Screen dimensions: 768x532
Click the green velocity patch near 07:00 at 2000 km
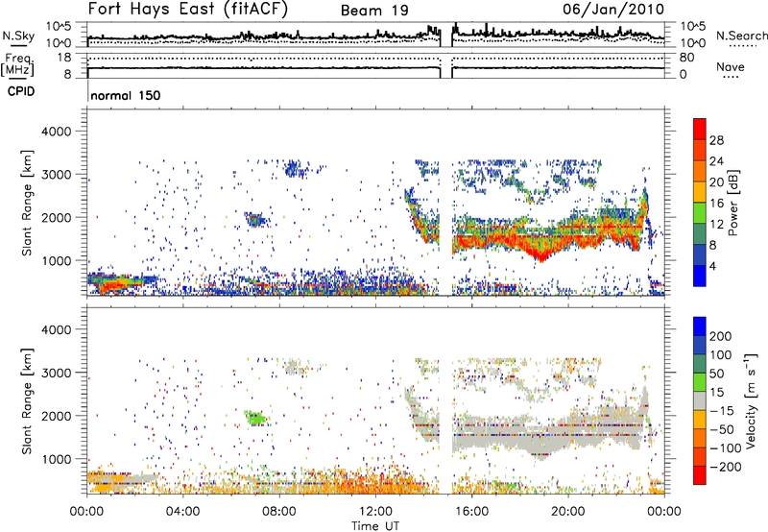[256, 419]
